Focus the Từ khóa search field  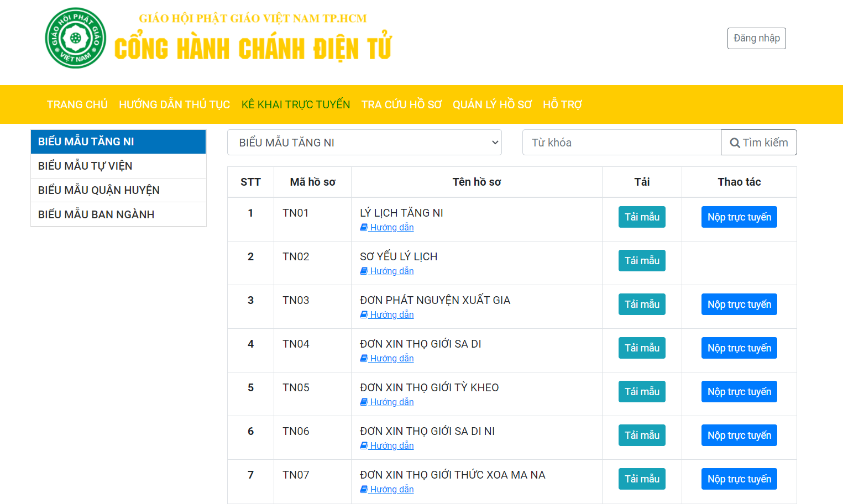621,143
